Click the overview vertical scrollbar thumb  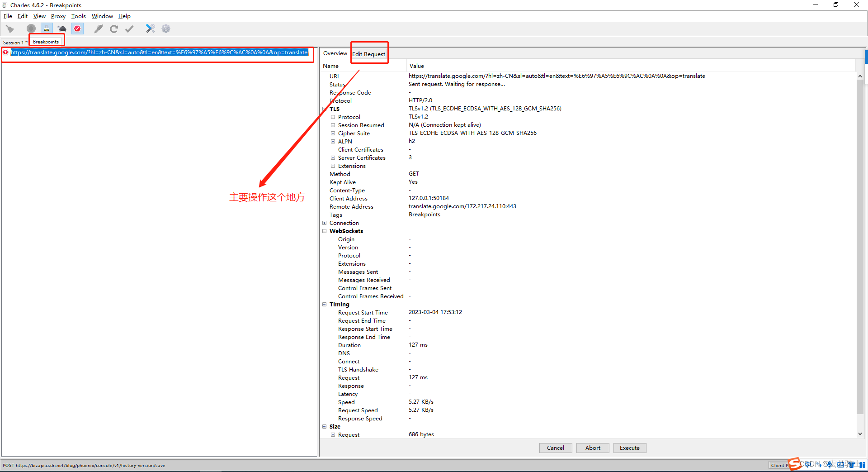pyautogui.click(x=860, y=247)
